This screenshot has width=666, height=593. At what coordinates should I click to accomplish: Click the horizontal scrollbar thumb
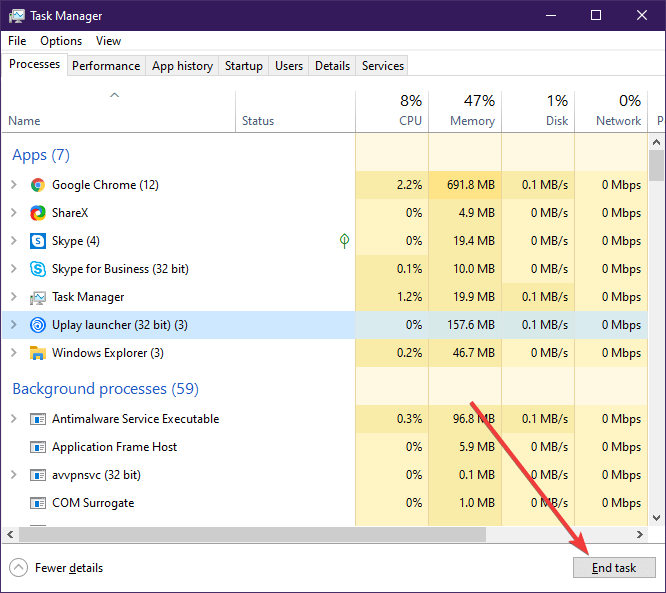252,534
